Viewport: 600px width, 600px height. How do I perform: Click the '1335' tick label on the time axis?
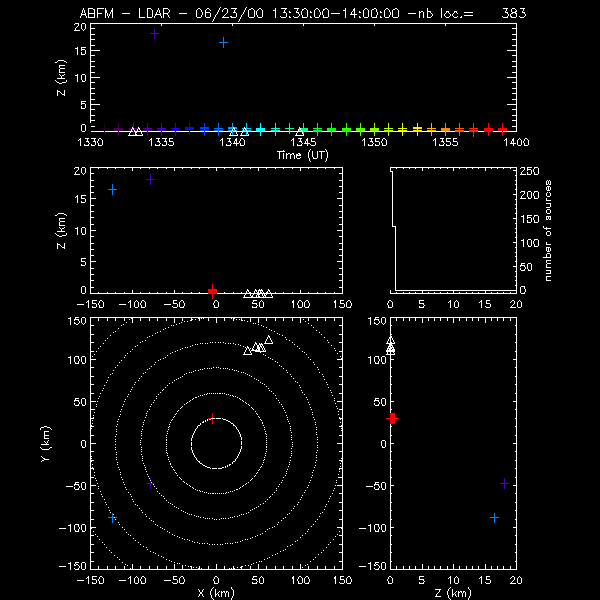pyautogui.click(x=161, y=142)
